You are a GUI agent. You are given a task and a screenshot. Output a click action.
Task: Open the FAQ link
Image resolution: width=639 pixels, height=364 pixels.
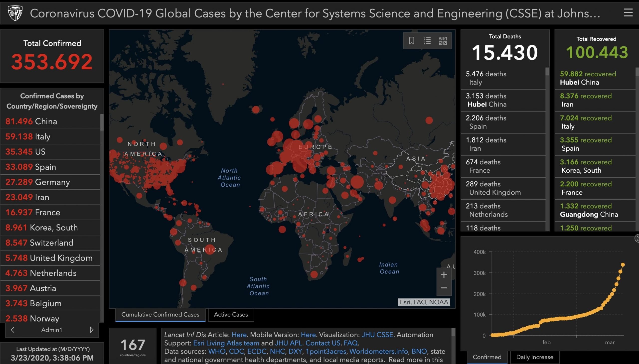pyautogui.click(x=351, y=343)
